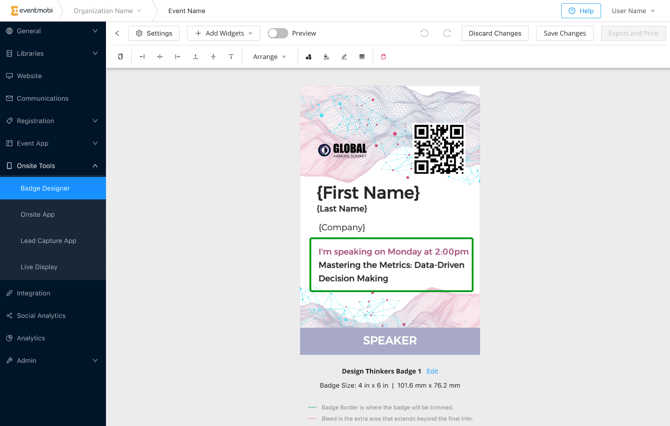This screenshot has height=426, width=670.
Task: Go back using the left chevron
Action: point(117,33)
